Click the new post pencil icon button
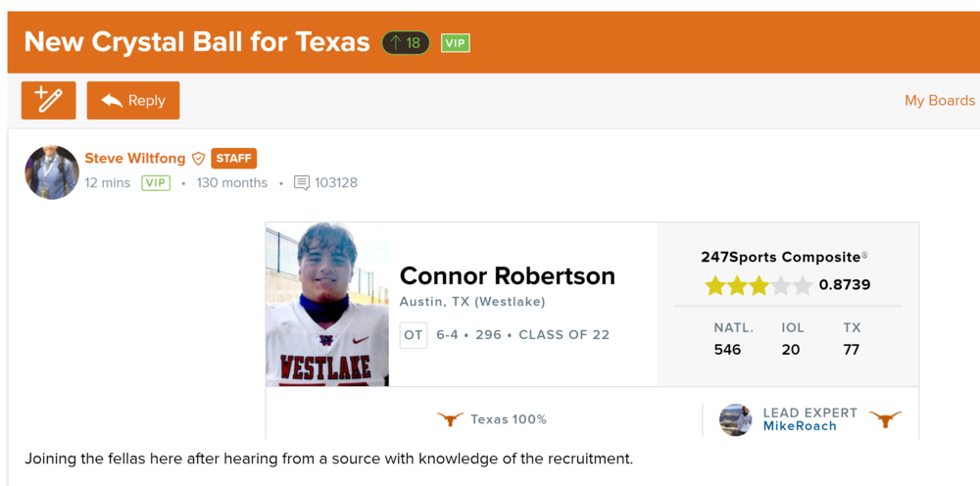The height and width of the screenshot is (486, 980). point(49,100)
